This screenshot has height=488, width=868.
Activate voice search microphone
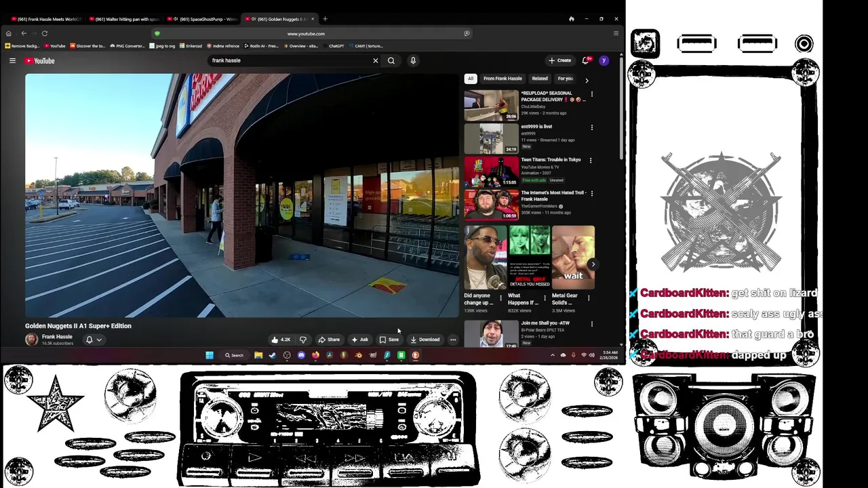pos(413,61)
